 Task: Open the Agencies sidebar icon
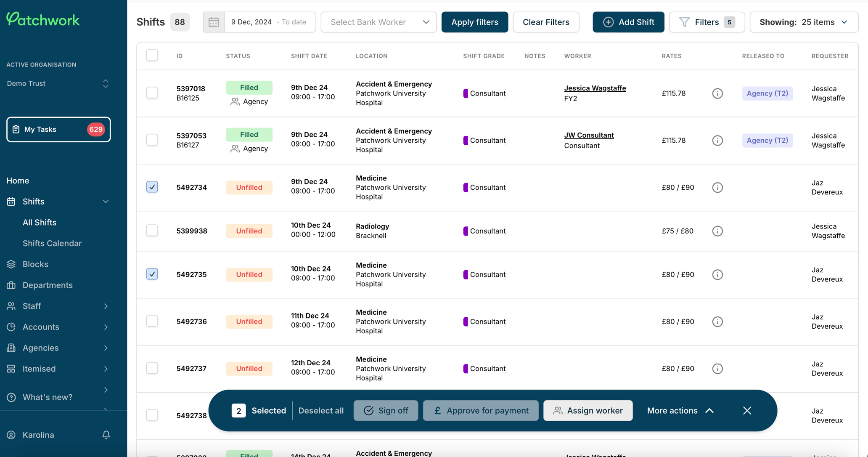[x=11, y=348]
